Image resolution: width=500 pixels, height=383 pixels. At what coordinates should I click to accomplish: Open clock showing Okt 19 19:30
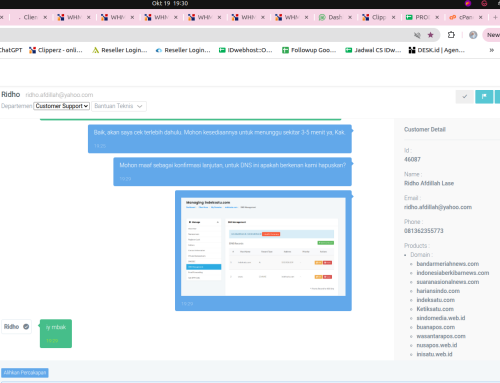(170, 3)
